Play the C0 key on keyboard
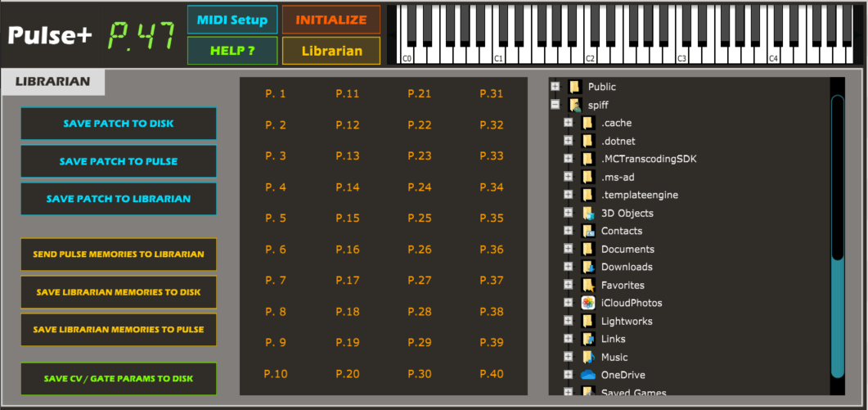 (x=407, y=56)
